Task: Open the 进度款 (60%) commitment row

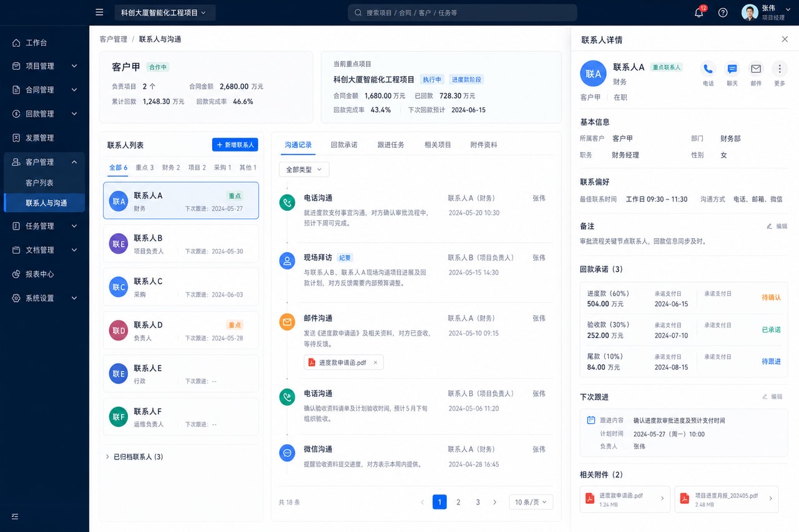Action: [x=684, y=299]
